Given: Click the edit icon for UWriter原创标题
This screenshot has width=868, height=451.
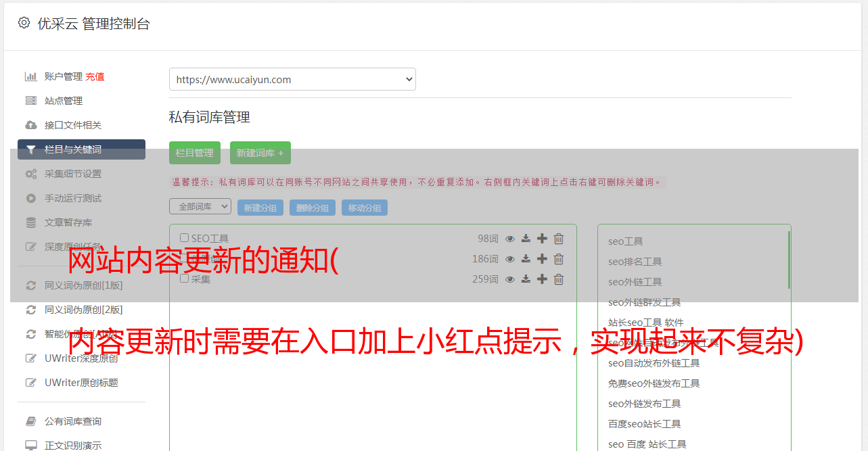Looking at the screenshot, I should pos(31,383).
